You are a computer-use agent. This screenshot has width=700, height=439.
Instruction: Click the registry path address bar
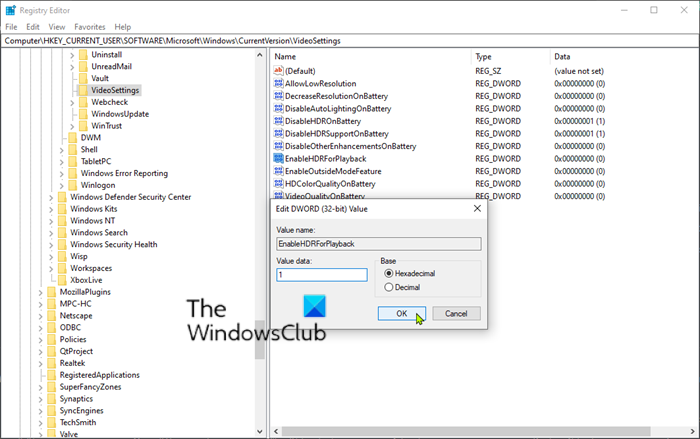click(350, 41)
